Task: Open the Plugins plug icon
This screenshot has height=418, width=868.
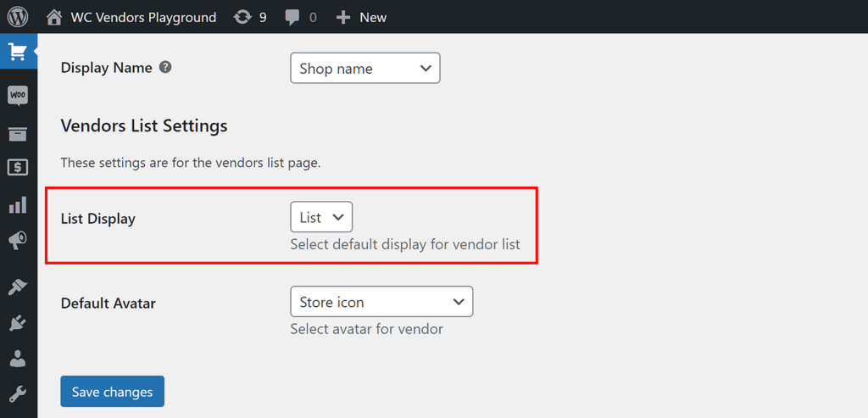Action: click(18, 323)
